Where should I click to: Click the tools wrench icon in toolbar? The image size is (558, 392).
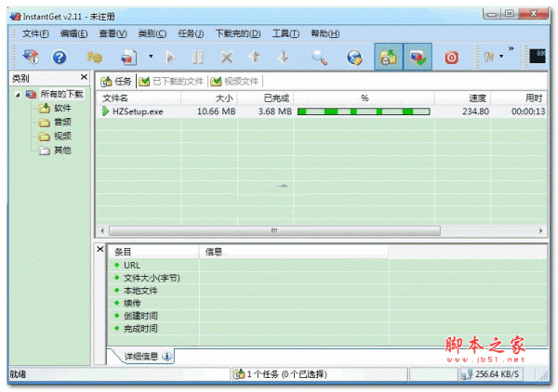click(x=489, y=57)
